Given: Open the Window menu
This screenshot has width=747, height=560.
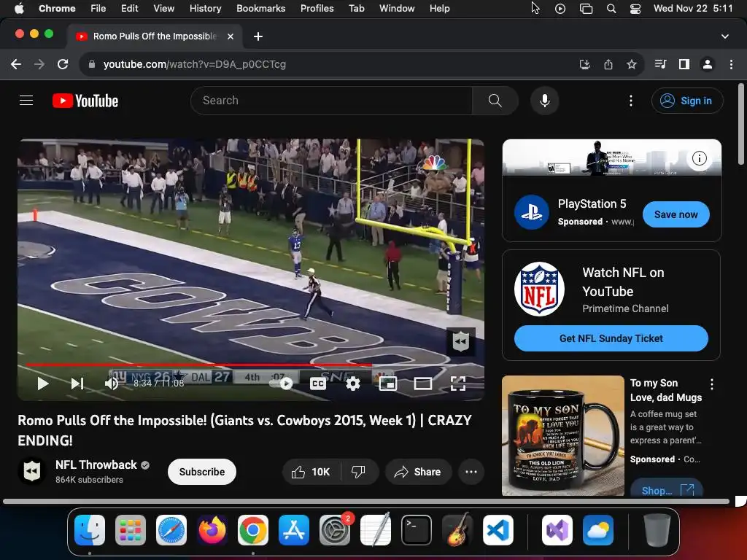Looking at the screenshot, I should (x=397, y=8).
